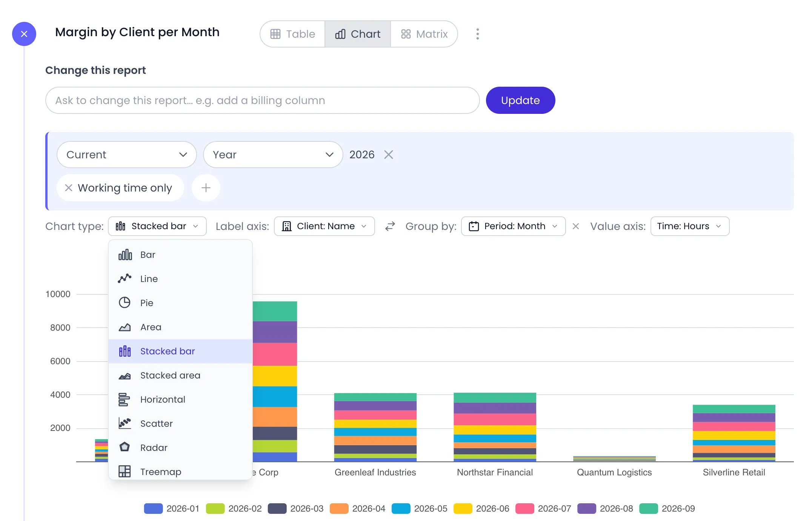Toggle 2026-03 series in legend

point(296,509)
